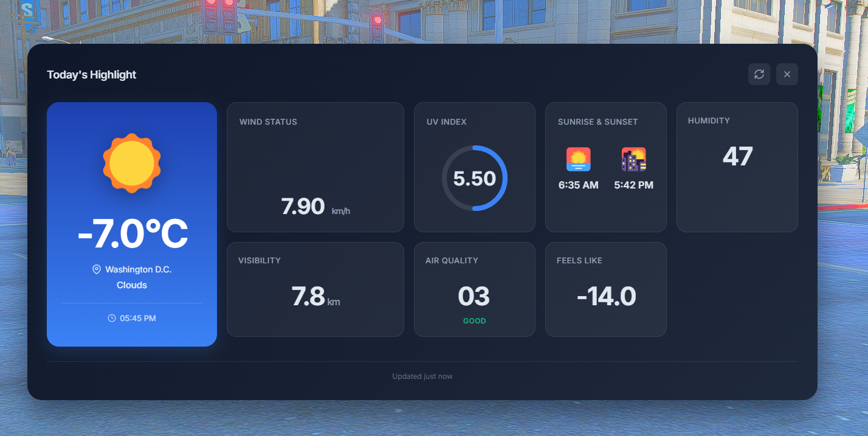Click the clock icon beside 05:45 PM
This screenshot has height=436, width=868.
coord(112,318)
